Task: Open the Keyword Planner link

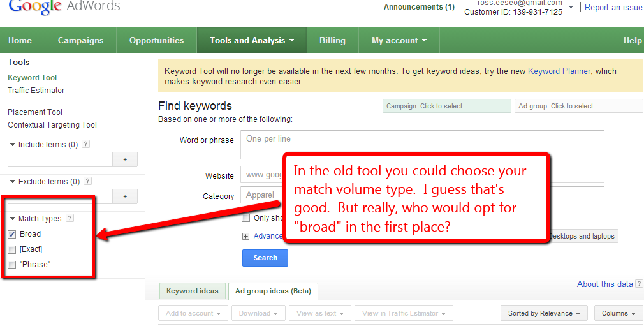Action: click(559, 71)
